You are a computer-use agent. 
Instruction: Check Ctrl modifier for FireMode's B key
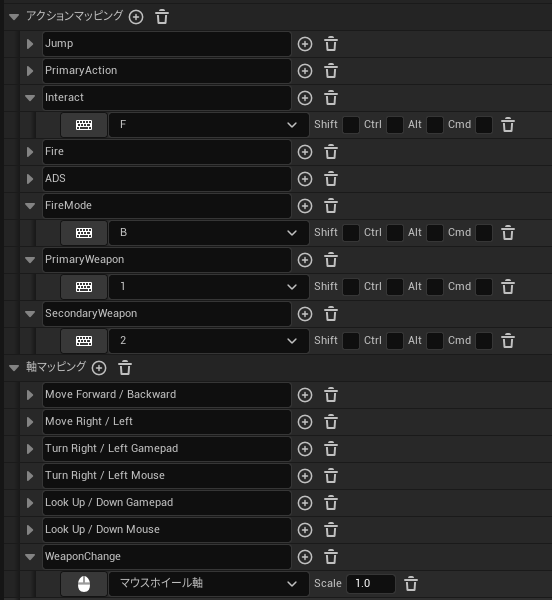(395, 233)
